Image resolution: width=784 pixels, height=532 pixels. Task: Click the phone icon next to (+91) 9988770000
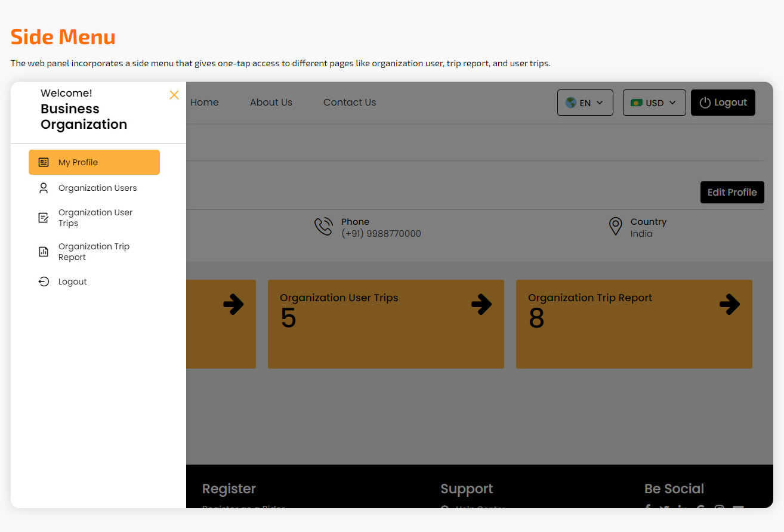(x=323, y=227)
